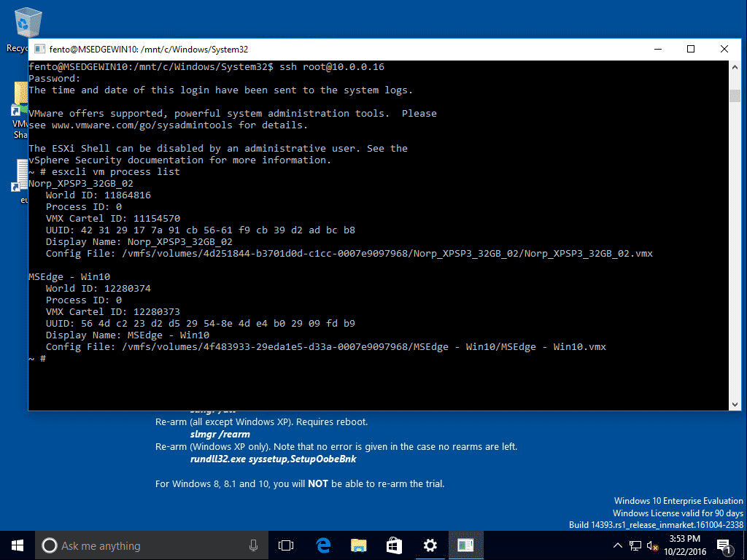Open Settings gear in the taskbar
Screen dimensions: 747x560
(x=430, y=545)
